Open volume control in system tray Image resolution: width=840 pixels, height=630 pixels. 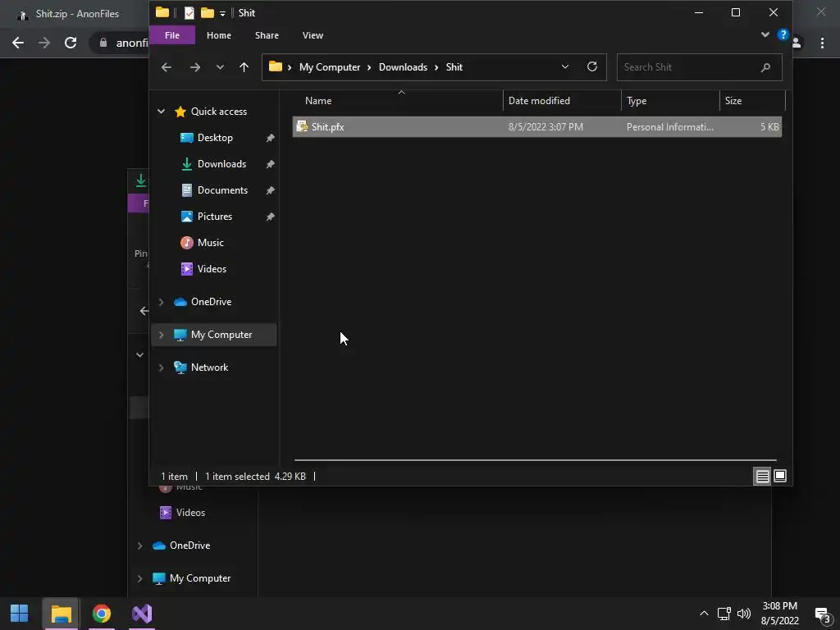pos(743,614)
